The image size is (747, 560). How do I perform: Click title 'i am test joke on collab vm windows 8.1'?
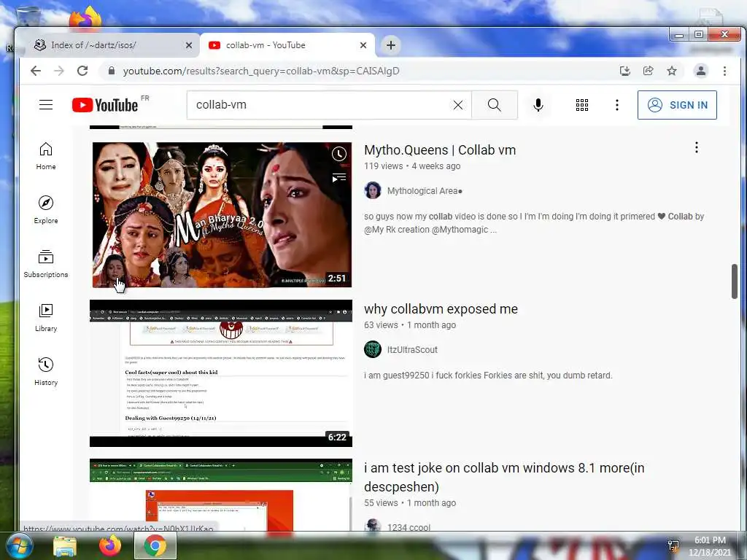(x=504, y=477)
